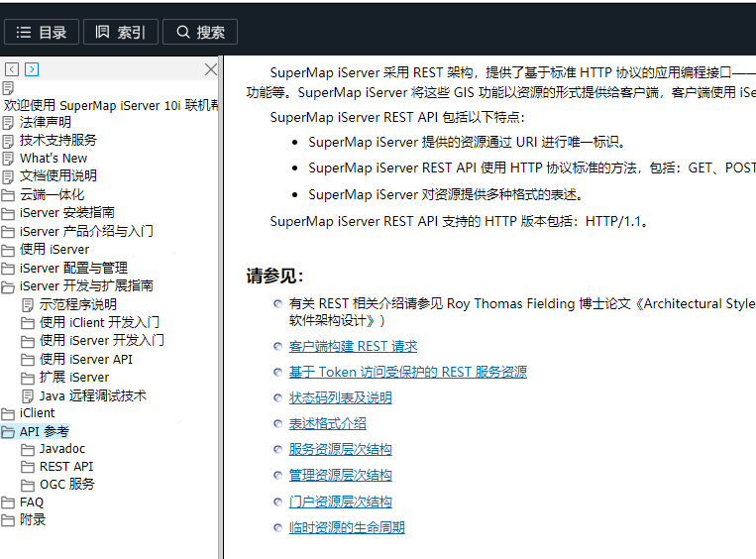The height and width of the screenshot is (559, 756).
Task: Expand the iServer 产品介绍与入门 folder icon
Action: (8, 232)
